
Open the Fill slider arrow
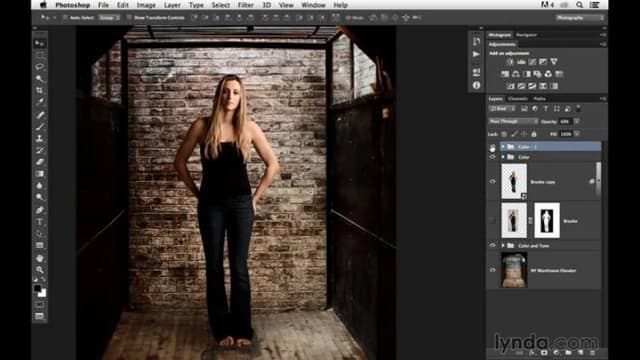[x=577, y=134]
